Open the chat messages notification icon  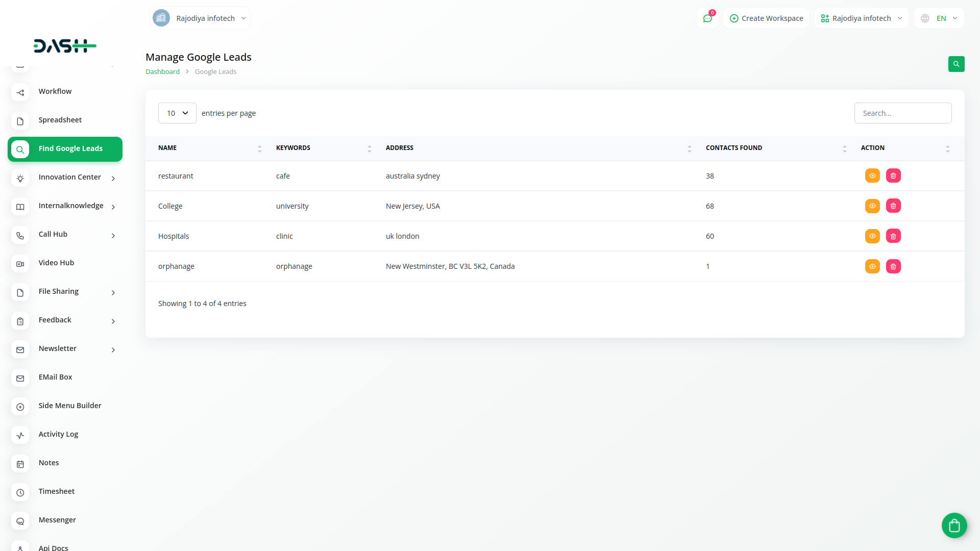click(x=707, y=18)
